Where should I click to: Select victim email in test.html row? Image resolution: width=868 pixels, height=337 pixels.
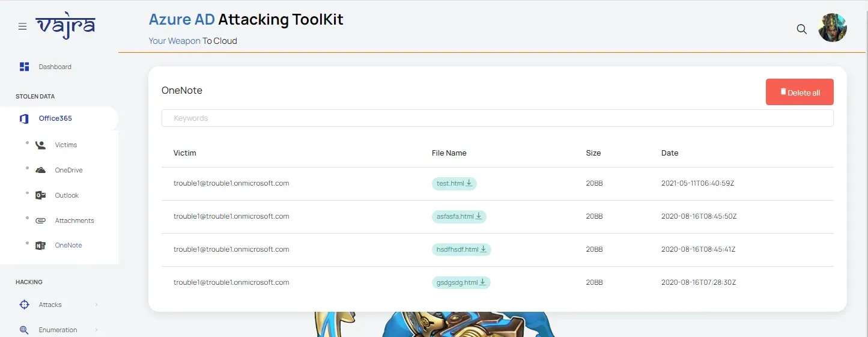[x=231, y=183]
